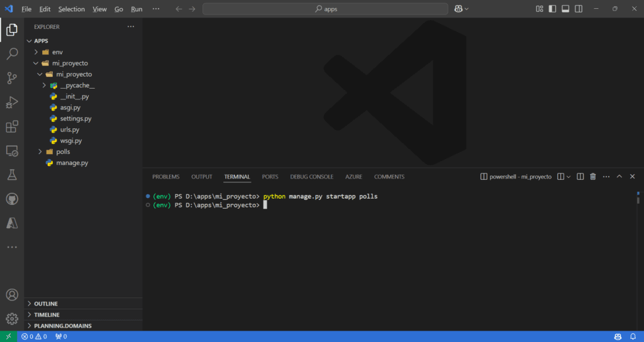
Task: Open the Search view
Action: click(x=12, y=54)
